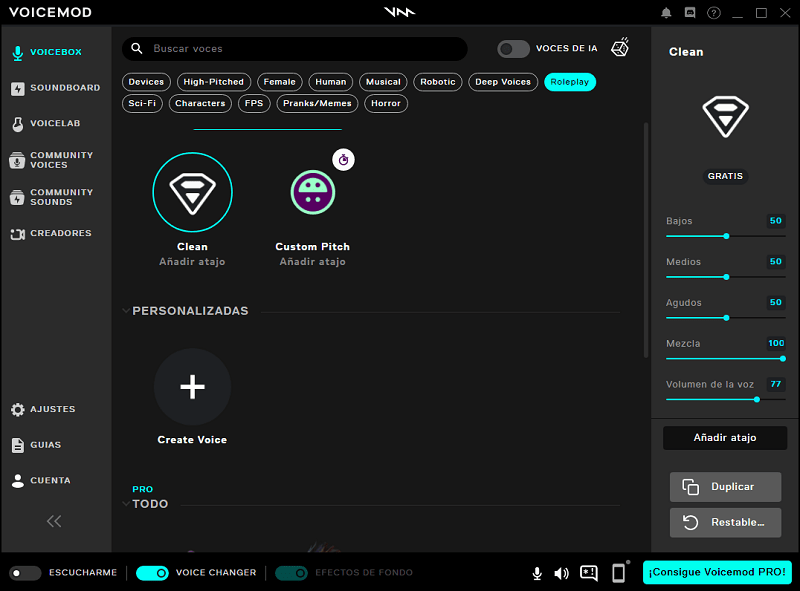Click Añadir atajo under Custom Pitch
This screenshot has height=591, width=800.
pyautogui.click(x=313, y=262)
